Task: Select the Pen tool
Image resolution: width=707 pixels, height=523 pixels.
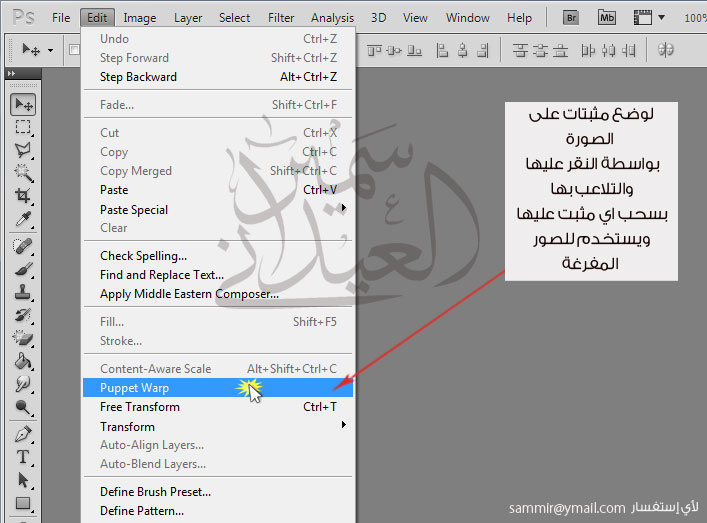Action: (23, 434)
